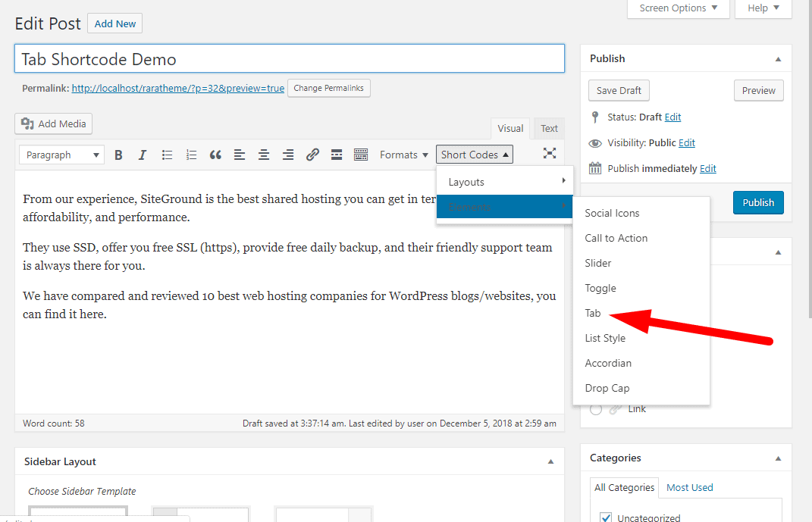Collapse the Categories panel
Image resolution: width=812 pixels, height=522 pixels.
(x=778, y=458)
